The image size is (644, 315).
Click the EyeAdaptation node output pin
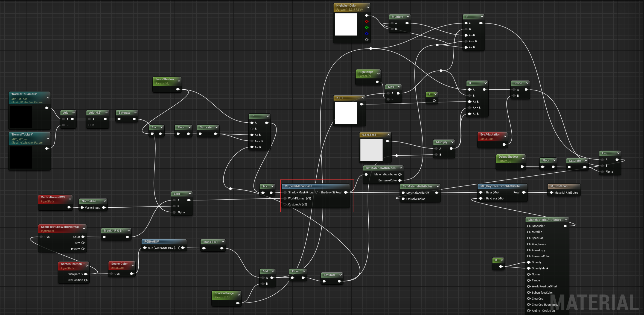point(504,145)
